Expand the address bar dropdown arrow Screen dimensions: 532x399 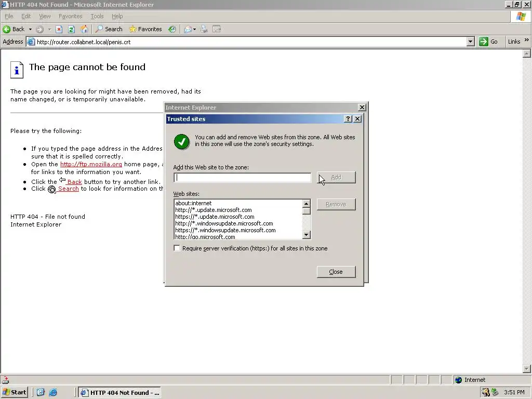click(470, 42)
